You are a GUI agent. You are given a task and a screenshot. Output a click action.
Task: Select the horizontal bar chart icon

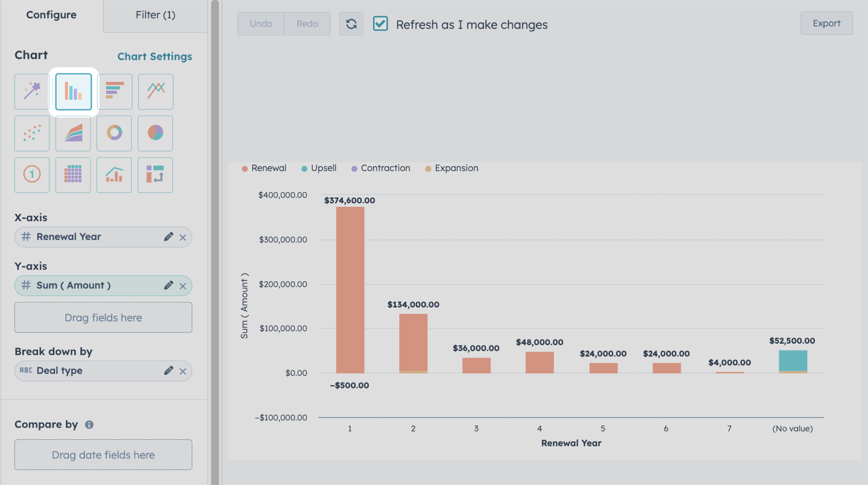[115, 92]
